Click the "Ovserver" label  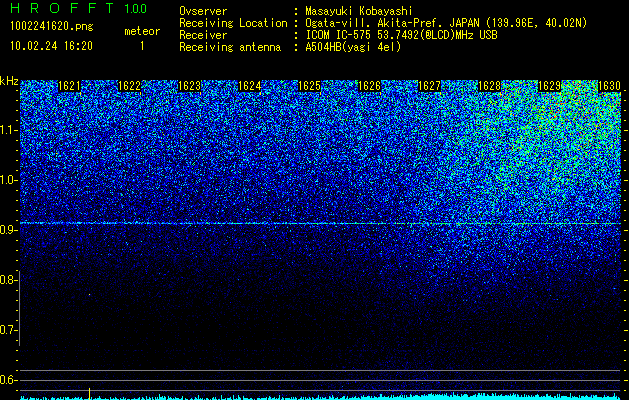[203, 11]
